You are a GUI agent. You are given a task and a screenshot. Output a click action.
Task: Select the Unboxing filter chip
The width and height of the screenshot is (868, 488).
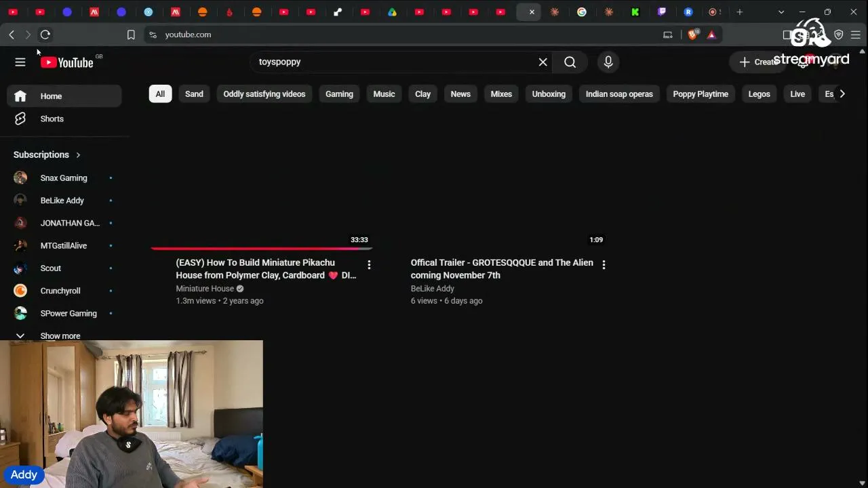click(x=549, y=94)
